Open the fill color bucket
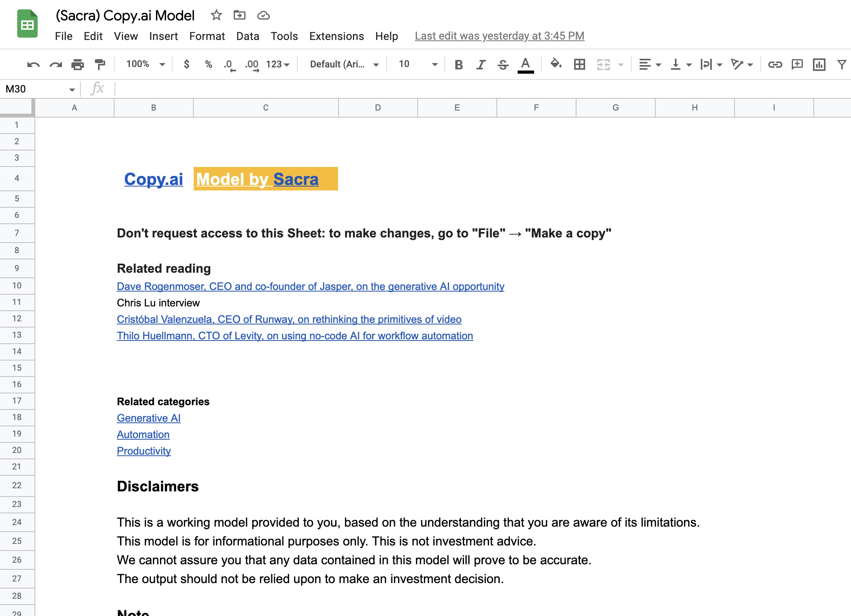 [x=556, y=63]
